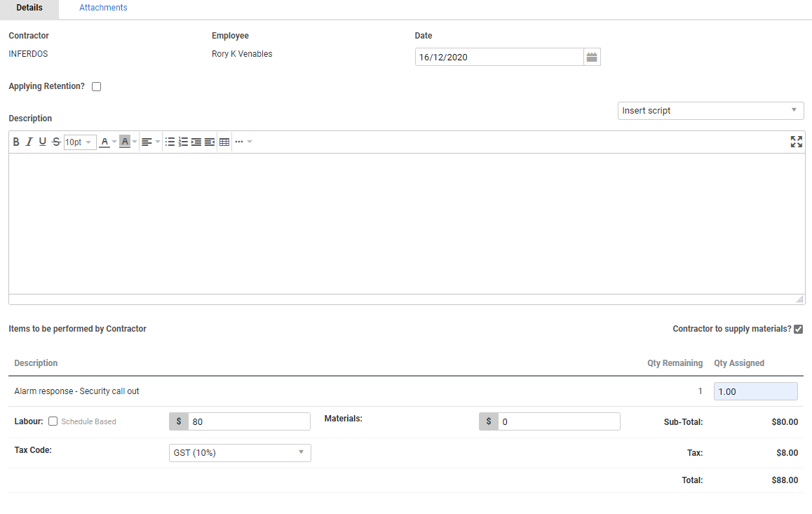Viewport: 812px width, 514px height.
Task: Click the INFERDOS contractor name
Action: point(28,54)
